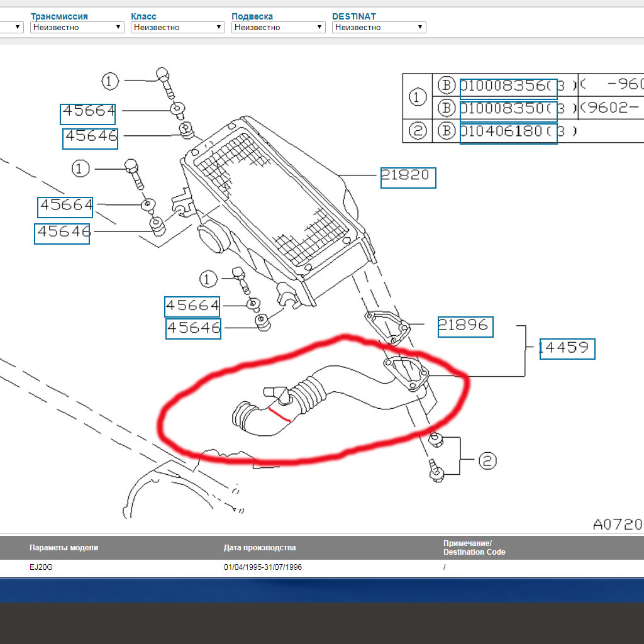Open part code 010406180 in the table

click(508, 132)
